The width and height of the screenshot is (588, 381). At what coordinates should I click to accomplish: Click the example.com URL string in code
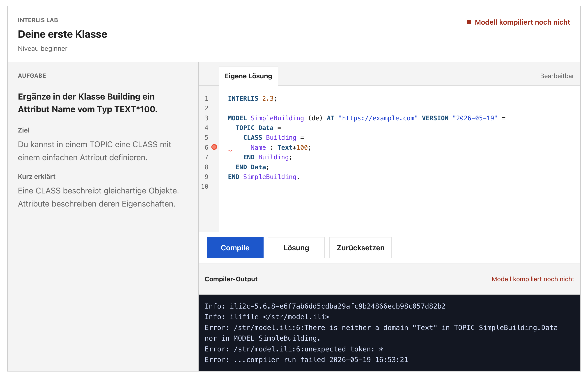pyautogui.click(x=378, y=118)
